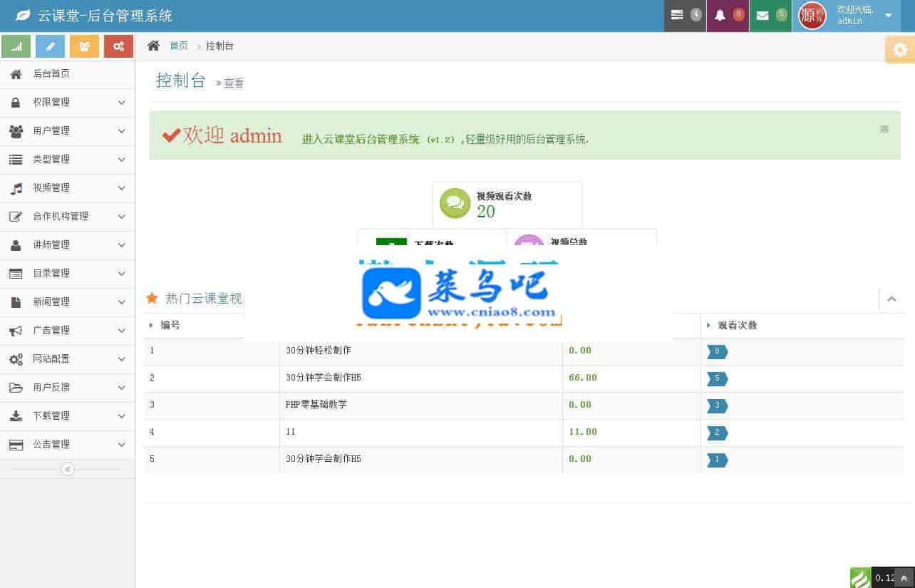
Task: Expand the 视频管理 sidebar menu
Action: [67, 188]
